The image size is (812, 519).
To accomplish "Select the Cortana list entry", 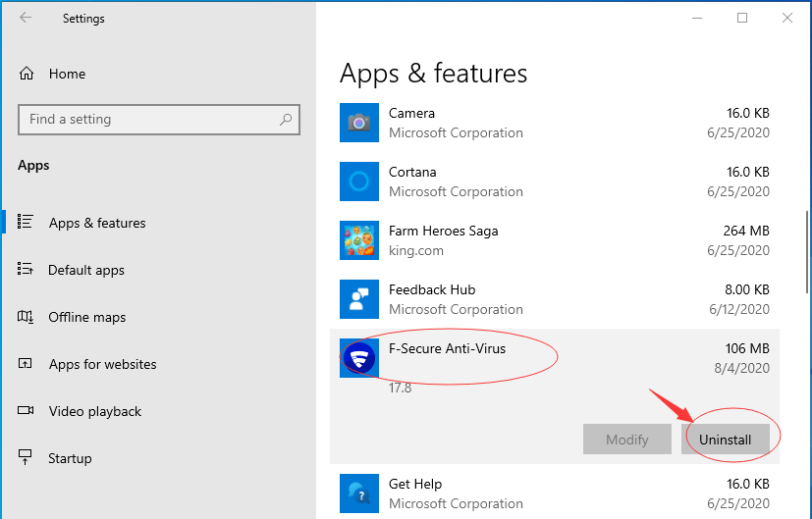I will click(555, 182).
